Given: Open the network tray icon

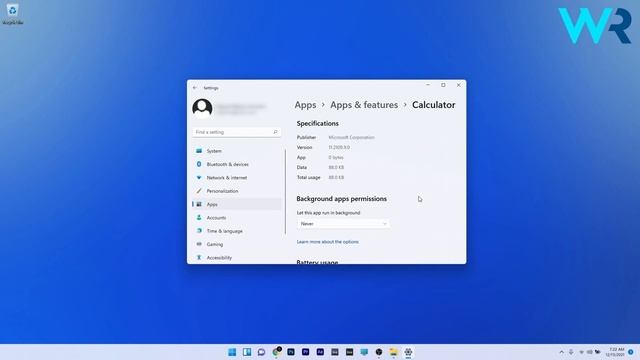Looking at the screenshot, I should (x=581, y=352).
